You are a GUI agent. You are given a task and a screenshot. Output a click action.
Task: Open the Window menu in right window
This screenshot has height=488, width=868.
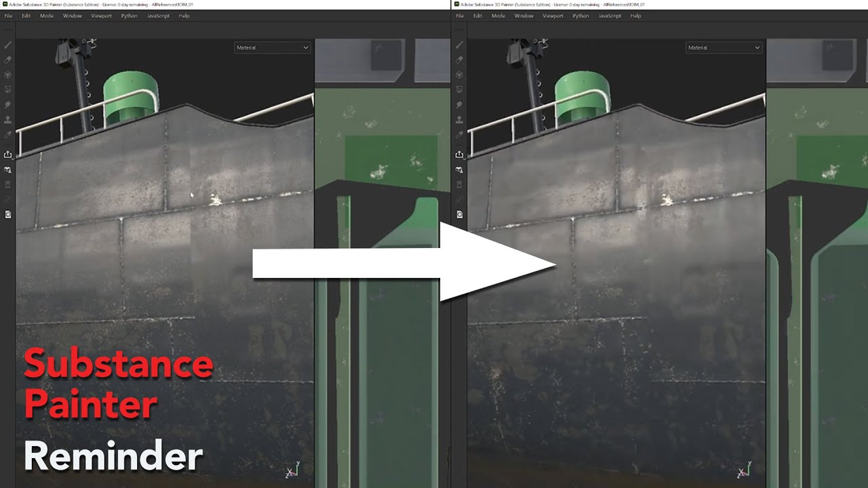[524, 16]
